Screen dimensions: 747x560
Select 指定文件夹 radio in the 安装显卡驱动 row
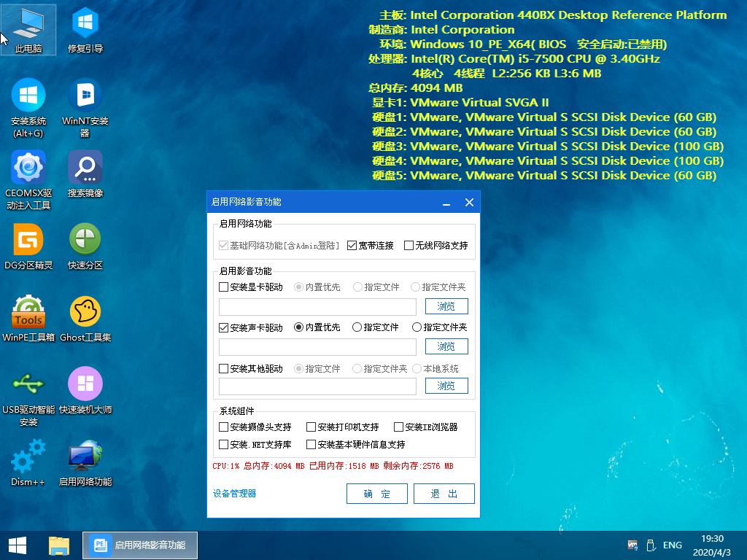coord(415,287)
